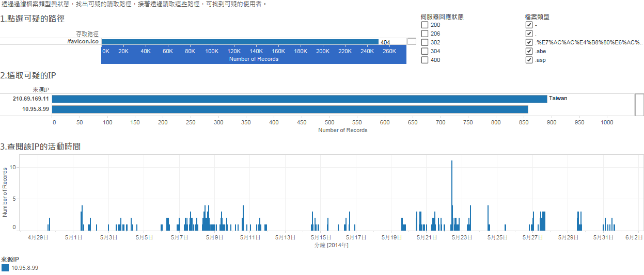Click the heading 2.選取可疑的IP
The width and height of the screenshot is (644, 275).
28,75
